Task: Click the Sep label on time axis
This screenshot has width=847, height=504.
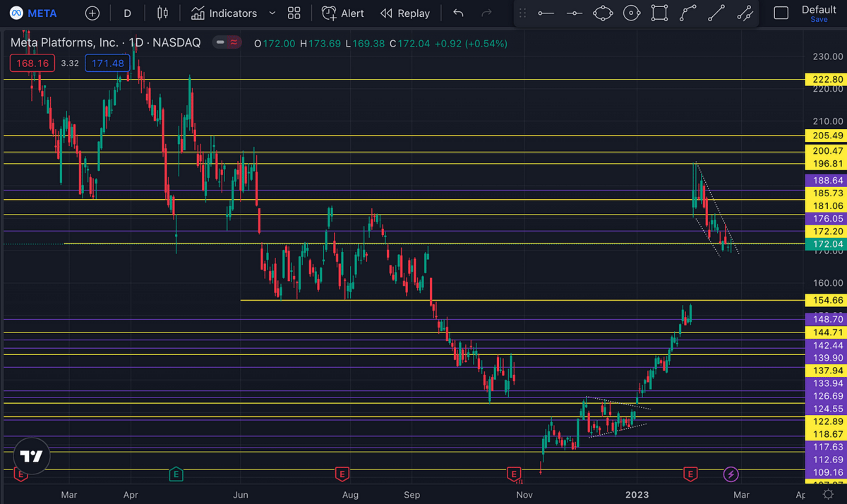Action: 414,495
